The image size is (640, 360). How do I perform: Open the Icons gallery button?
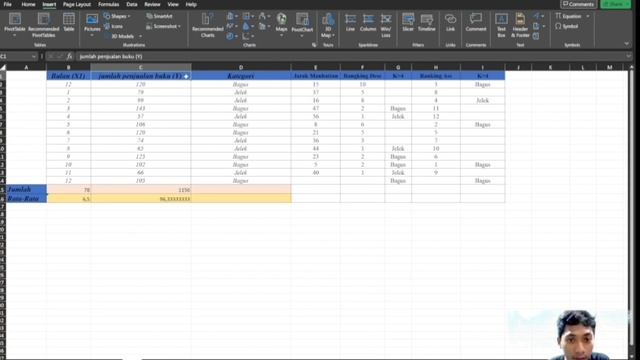pyautogui.click(x=113, y=26)
